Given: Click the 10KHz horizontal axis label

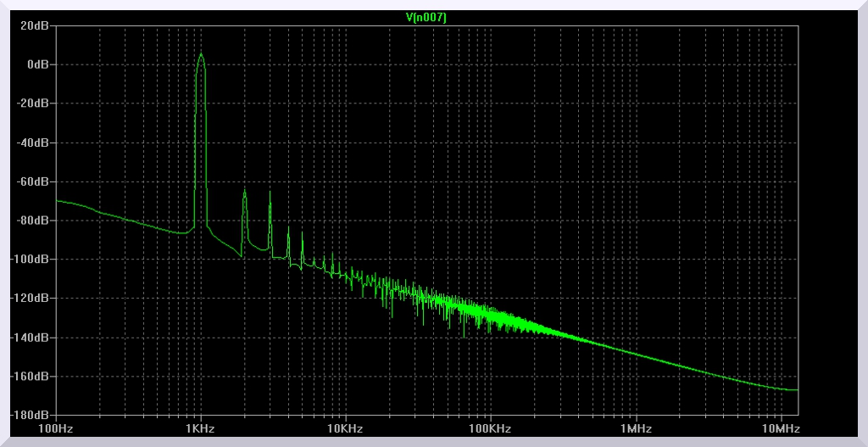Looking at the screenshot, I should (x=346, y=429).
